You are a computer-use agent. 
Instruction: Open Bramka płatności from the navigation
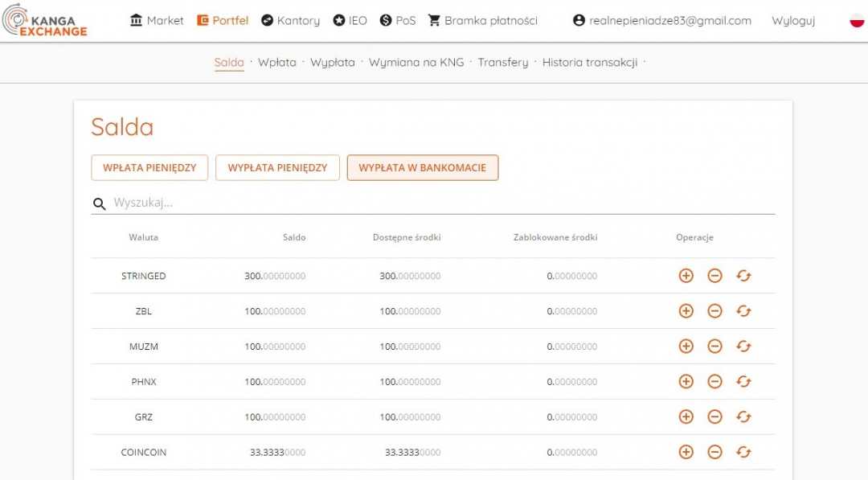click(x=482, y=21)
